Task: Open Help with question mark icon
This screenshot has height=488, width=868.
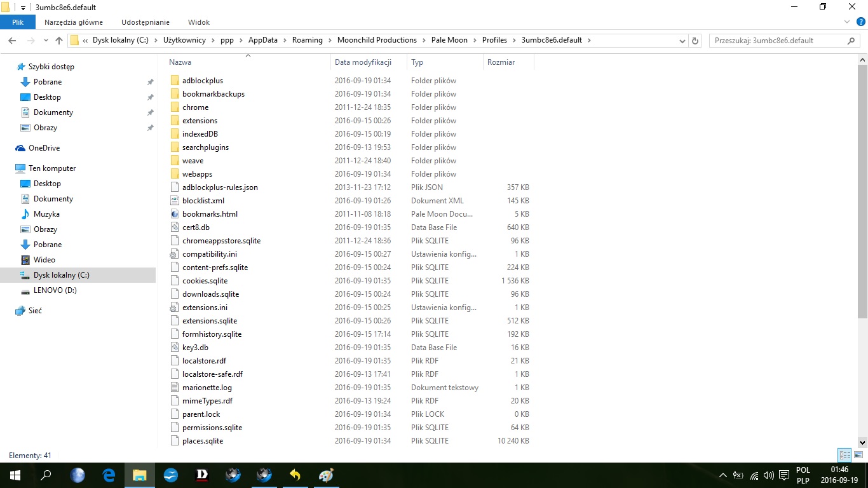Action: coord(860,22)
